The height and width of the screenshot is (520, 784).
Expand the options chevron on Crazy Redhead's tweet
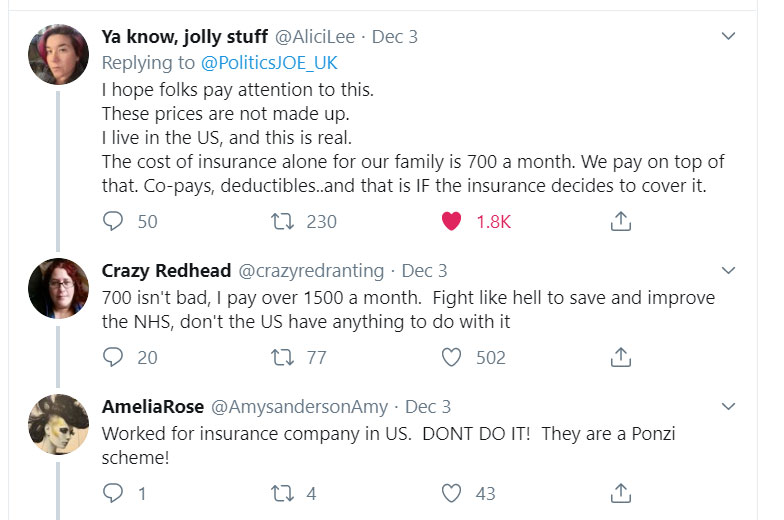tap(729, 271)
